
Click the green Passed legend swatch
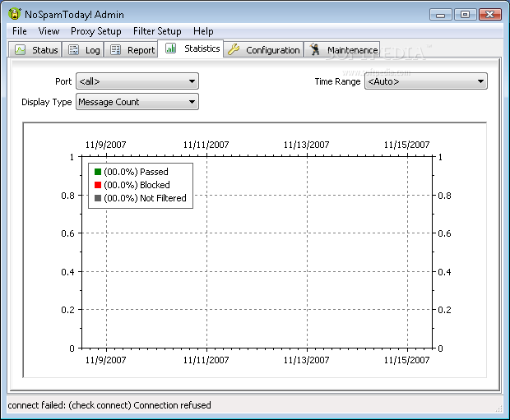point(98,172)
